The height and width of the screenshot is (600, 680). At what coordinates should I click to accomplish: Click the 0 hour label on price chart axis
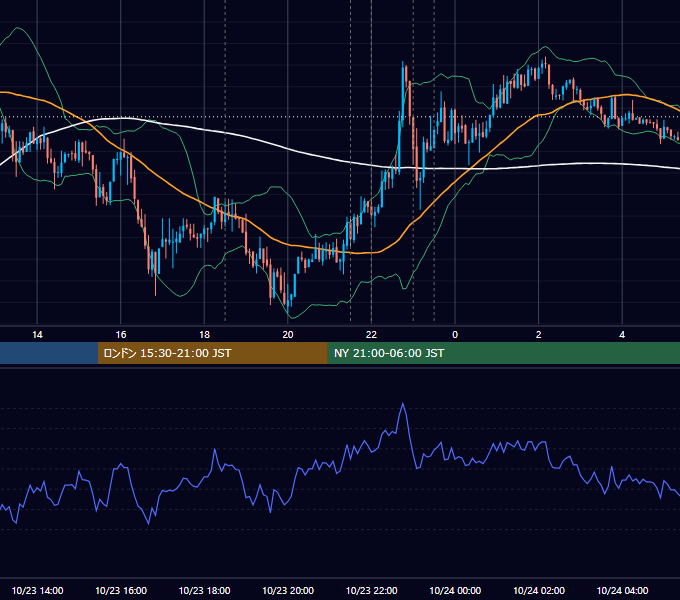pyautogui.click(x=455, y=335)
